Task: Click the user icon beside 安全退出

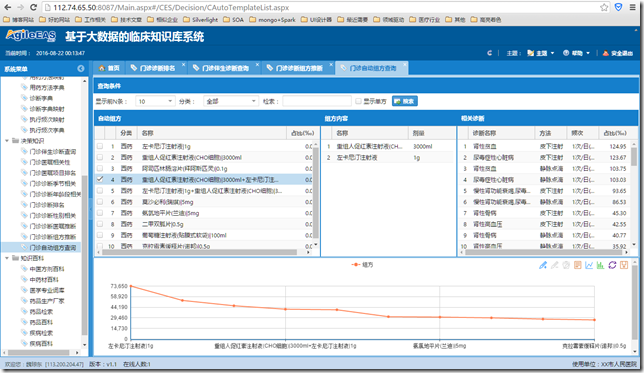Action: click(x=605, y=53)
